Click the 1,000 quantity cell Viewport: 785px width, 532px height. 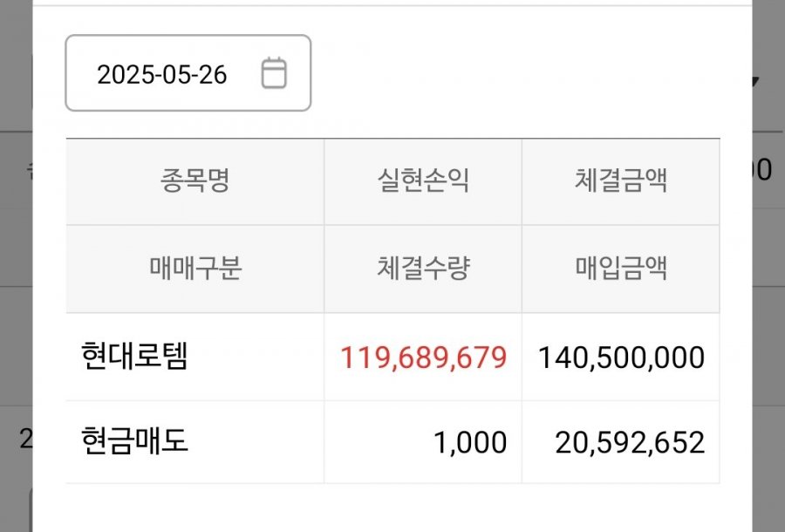[x=469, y=443]
